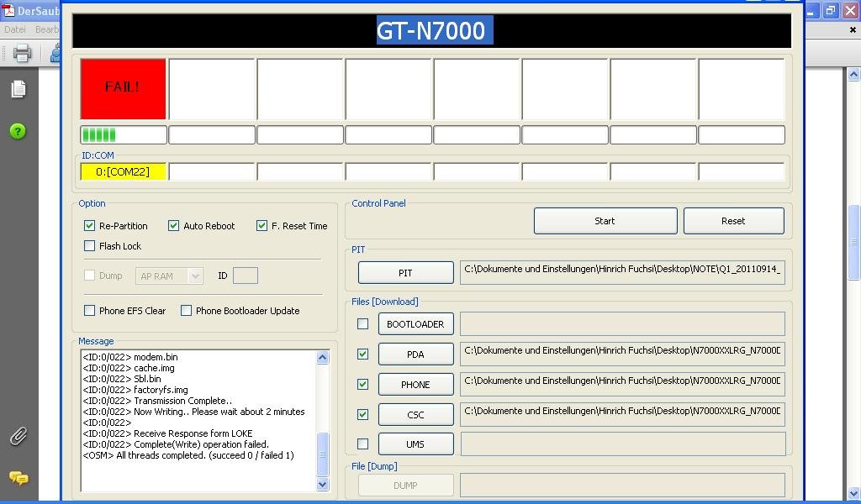Image resolution: width=861 pixels, height=504 pixels.
Task: Click the PDA file path field
Action: (623, 354)
